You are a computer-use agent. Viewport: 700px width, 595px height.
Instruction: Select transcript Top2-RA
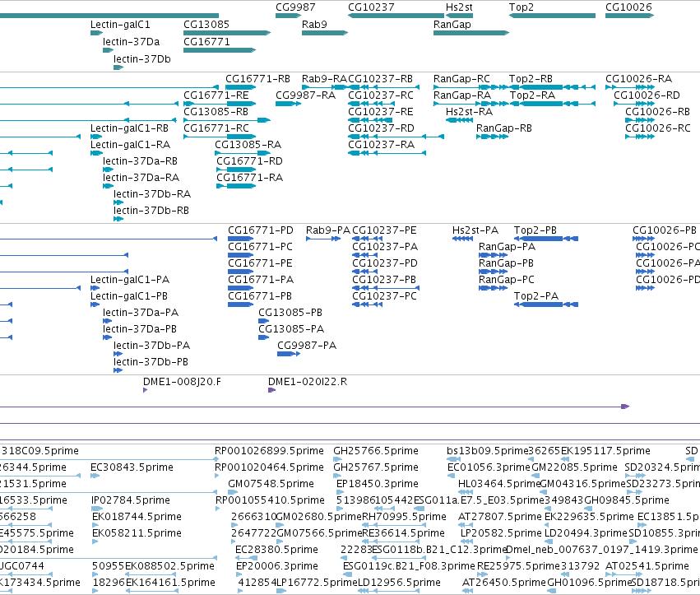point(532,95)
